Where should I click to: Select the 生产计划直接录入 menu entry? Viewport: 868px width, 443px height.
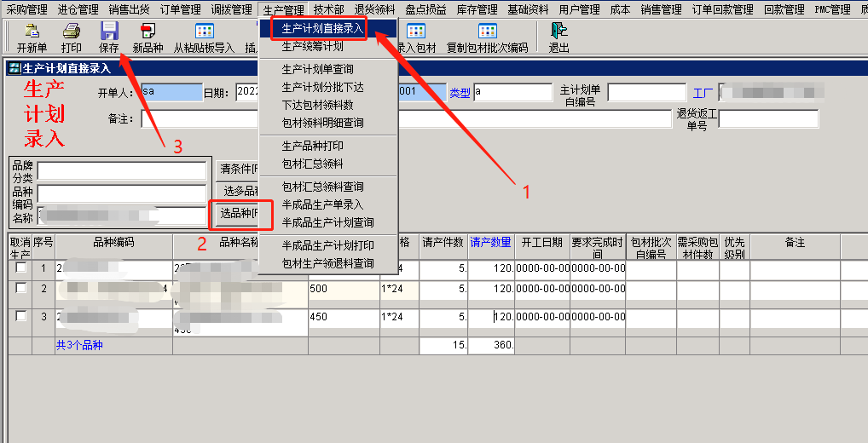click(x=323, y=28)
